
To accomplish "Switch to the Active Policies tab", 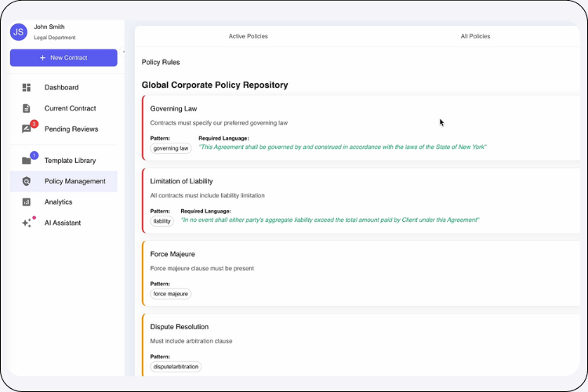I will (248, 36).
